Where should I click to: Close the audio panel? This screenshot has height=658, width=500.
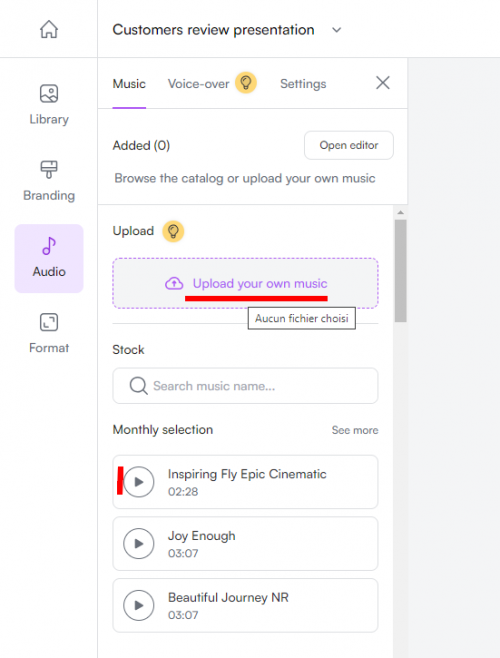382,83
